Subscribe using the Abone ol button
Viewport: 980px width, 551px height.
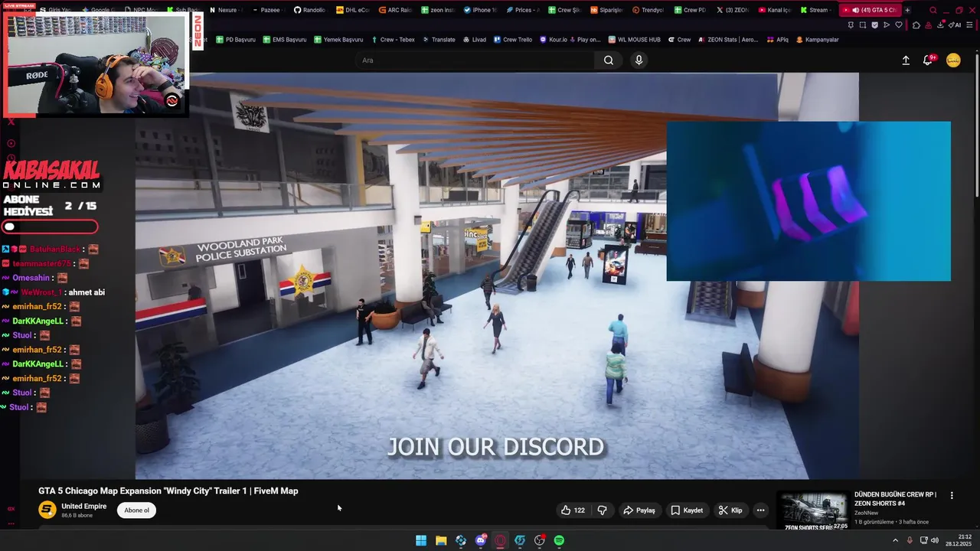point(137,510)
